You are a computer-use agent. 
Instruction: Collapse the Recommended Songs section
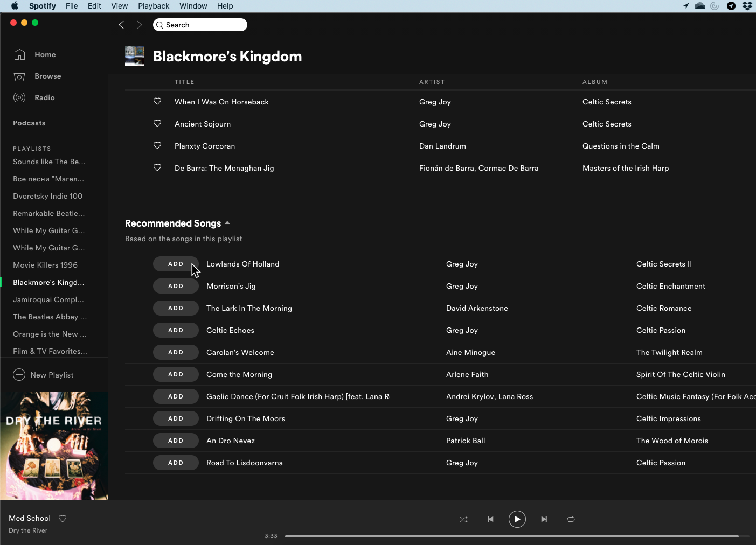click(227, 223)
